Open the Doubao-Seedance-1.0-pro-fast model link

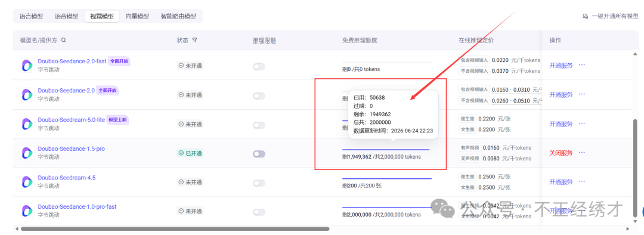tap(77, 206)
